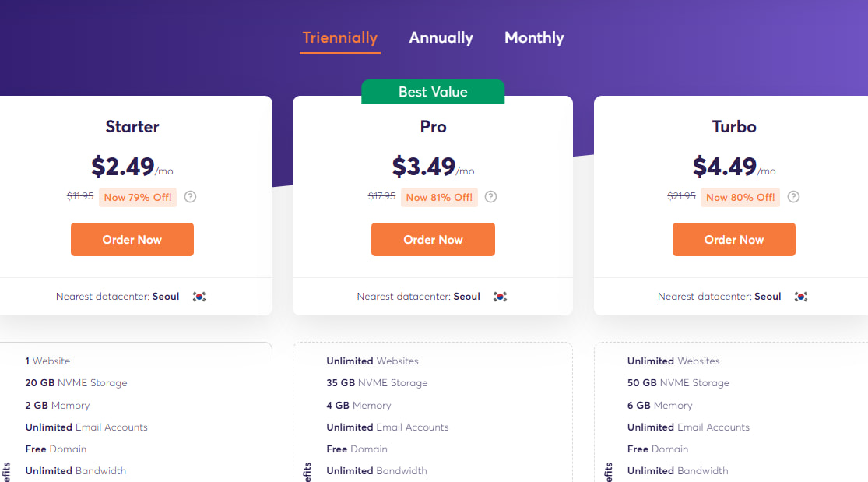The width and height of the screenshot is (868, 482).
Task: Switch to Triennially billing tab
Action: coord(340,37)
